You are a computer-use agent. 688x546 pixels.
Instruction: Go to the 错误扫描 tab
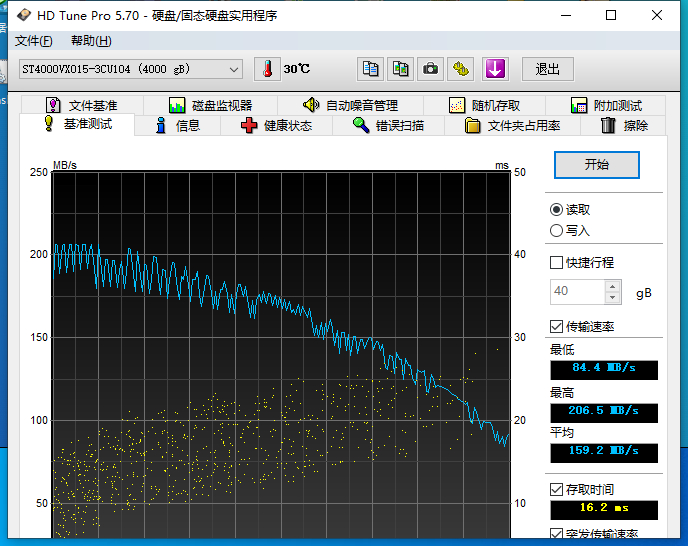point(388,126)
